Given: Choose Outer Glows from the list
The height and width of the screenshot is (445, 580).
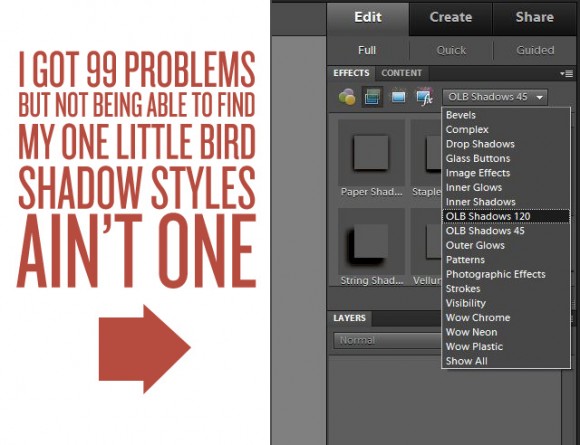Looking at the screenshot, I should [x=506, y=245].
